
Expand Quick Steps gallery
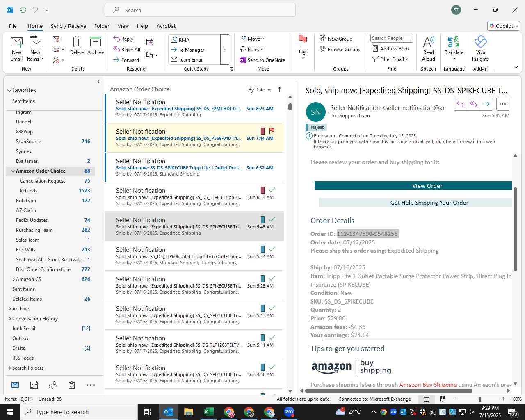click(x=225, y=50)
